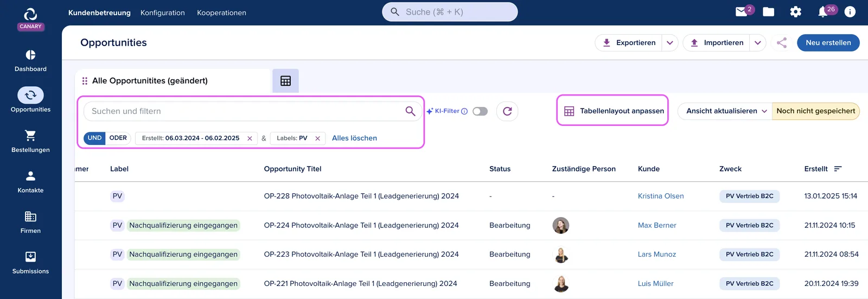This screenshot has width=868, height=299.
Task: Open customer Luis Müller link
Action: tap(655, 284)
